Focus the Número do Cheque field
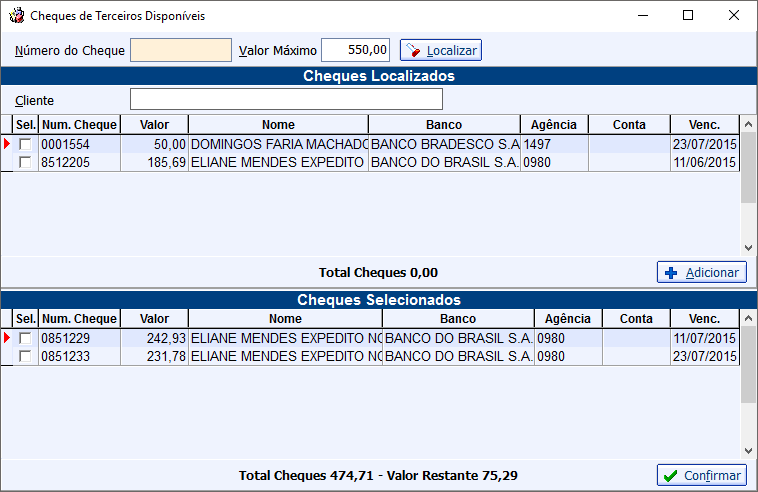This screenshot has height=492, width=758. click(x=181, y=50)
